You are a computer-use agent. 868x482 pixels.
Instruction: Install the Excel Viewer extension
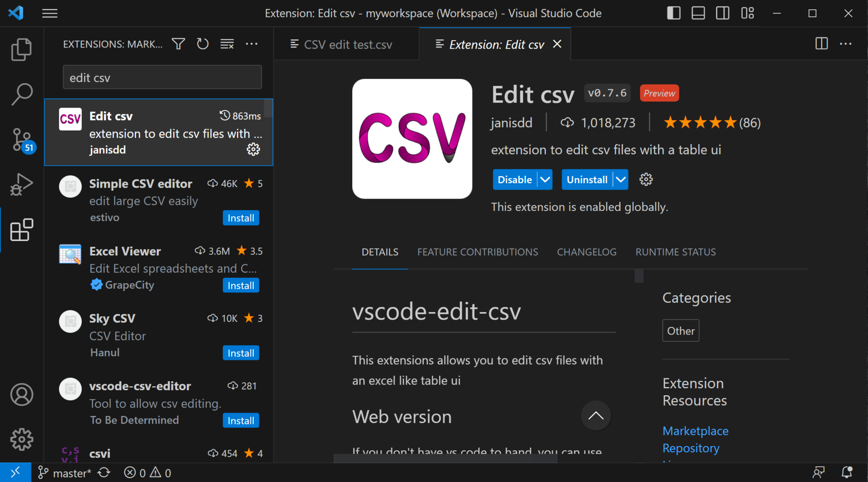pos(241,285)
